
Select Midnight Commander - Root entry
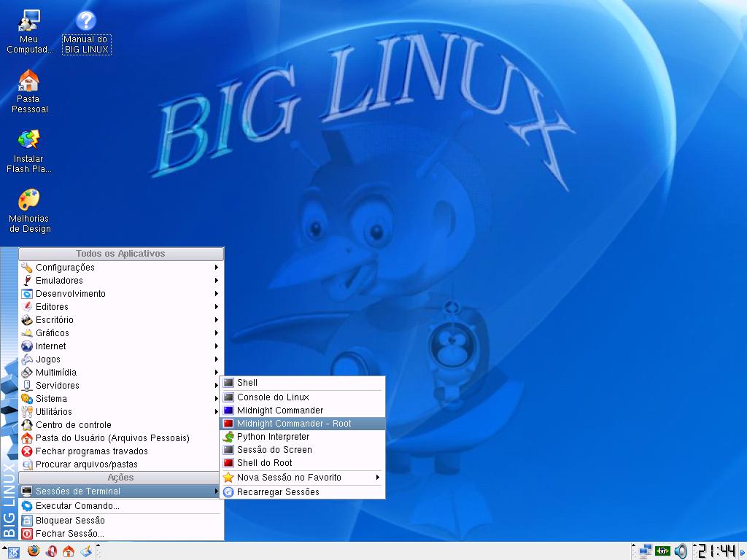click(303, 424)
